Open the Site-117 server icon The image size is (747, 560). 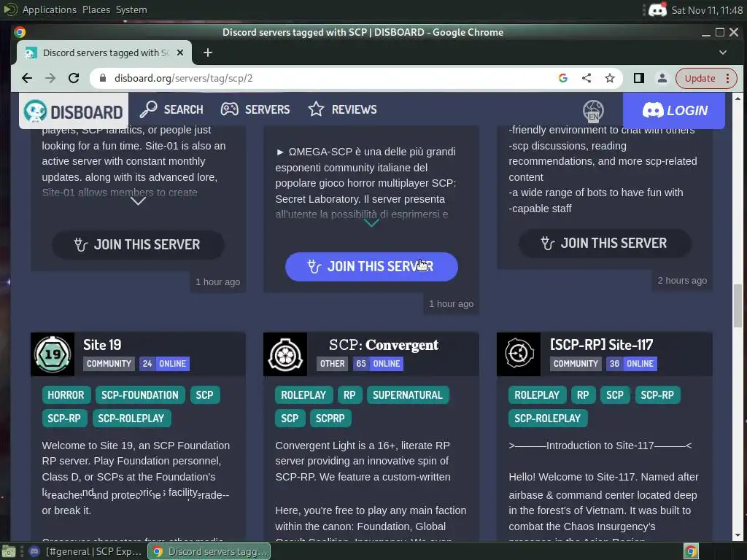pyautogui.click(x=519, y=354)
